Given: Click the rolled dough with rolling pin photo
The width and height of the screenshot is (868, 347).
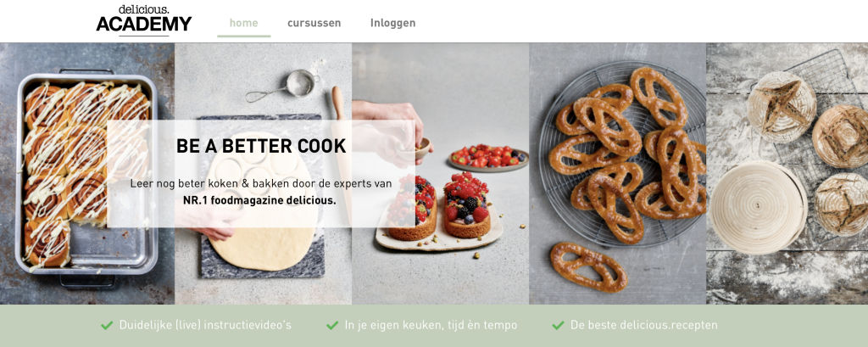Looking at the screenshot, I should [263, 173].
